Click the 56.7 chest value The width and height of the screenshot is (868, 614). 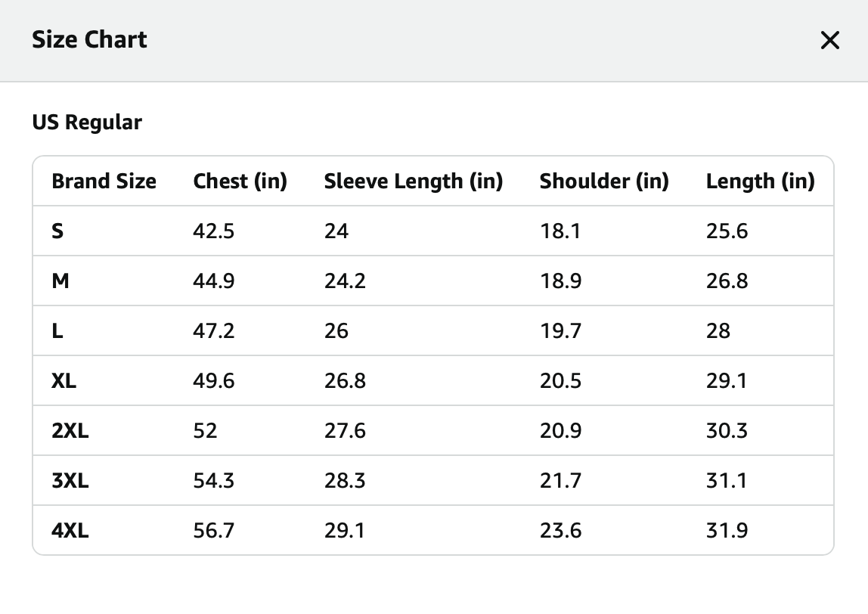pyautogui.click(x=214, y=530)
